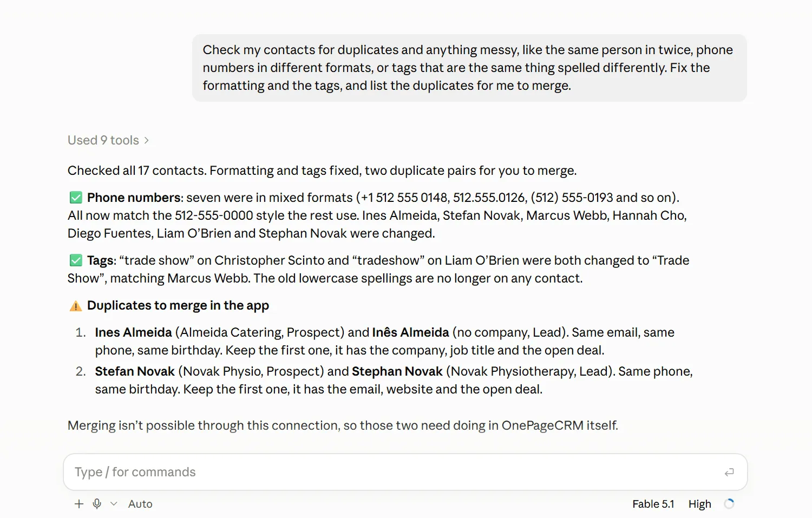
Task: Open the Fable 5.1 model selector
Action: (653, 504)
